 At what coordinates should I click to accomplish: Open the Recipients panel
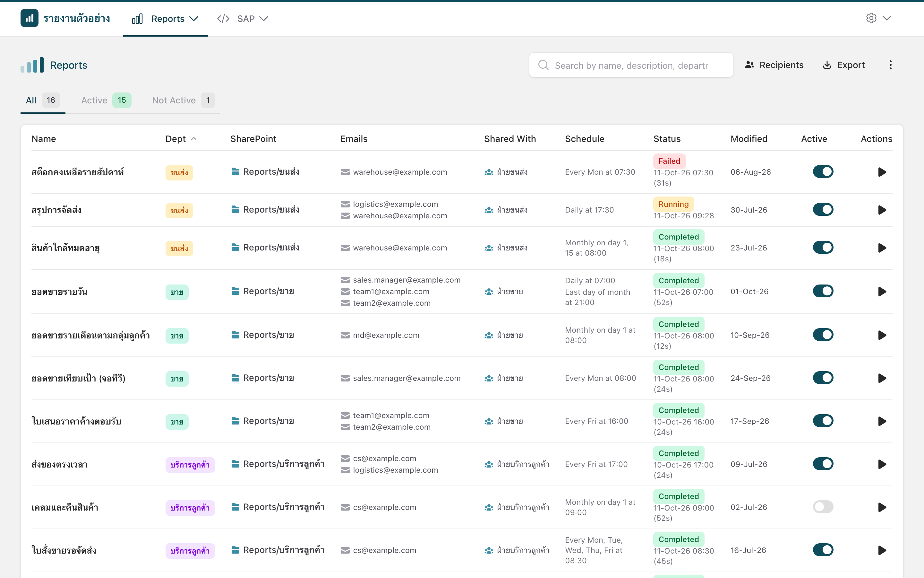coord(774,65)
